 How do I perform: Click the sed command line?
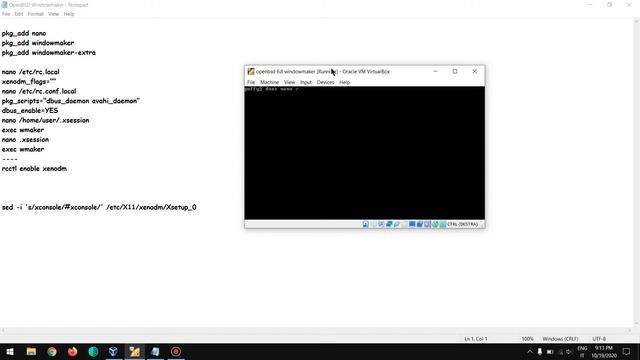(x=99, y=207)
